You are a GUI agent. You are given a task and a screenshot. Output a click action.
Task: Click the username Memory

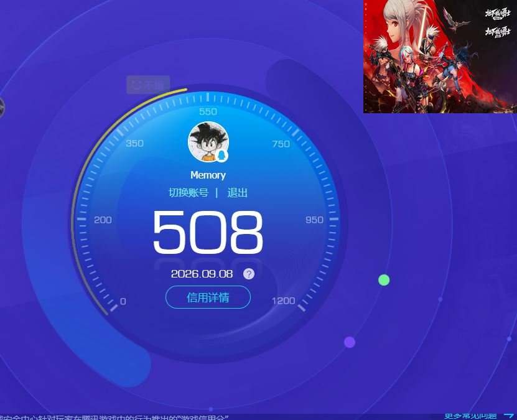[x=208, y=175]
